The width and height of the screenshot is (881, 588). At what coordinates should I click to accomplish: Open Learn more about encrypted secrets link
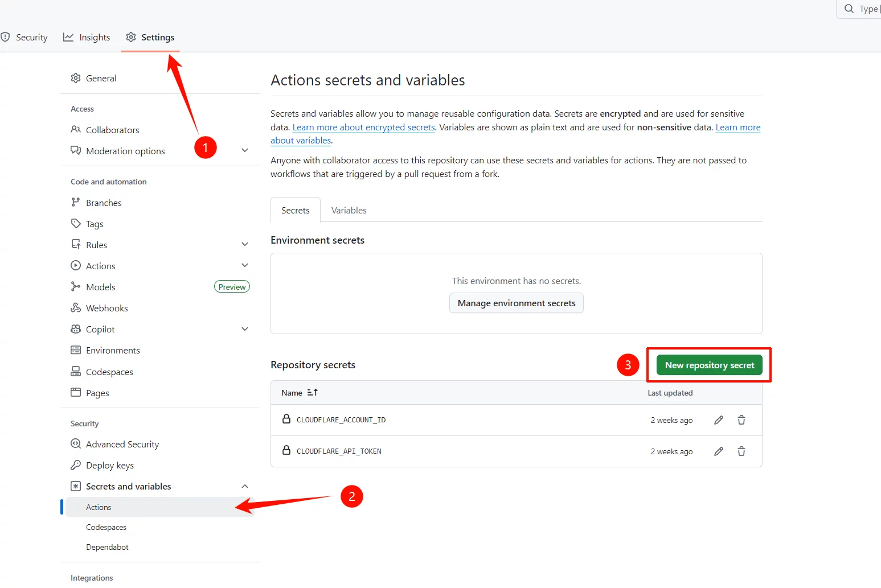[363, 128]
